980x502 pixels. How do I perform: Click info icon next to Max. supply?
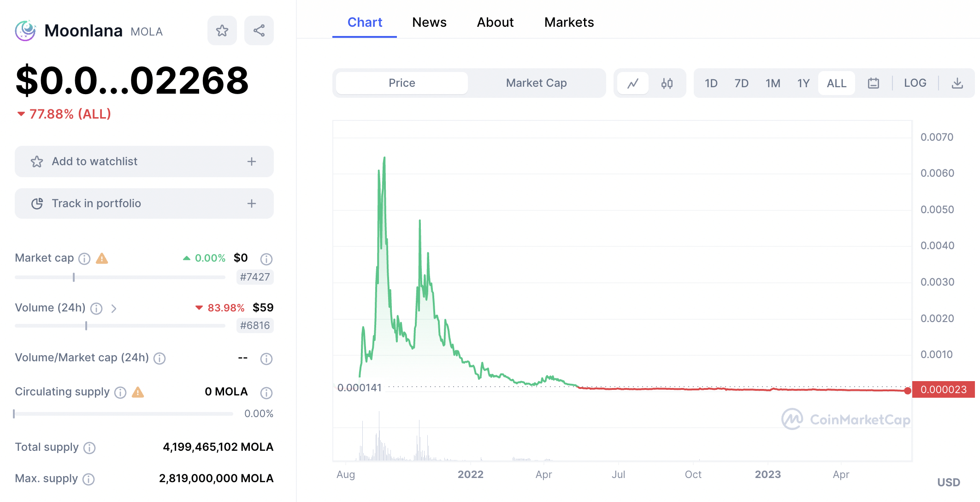pyautogui.click(x=89, y=479)
